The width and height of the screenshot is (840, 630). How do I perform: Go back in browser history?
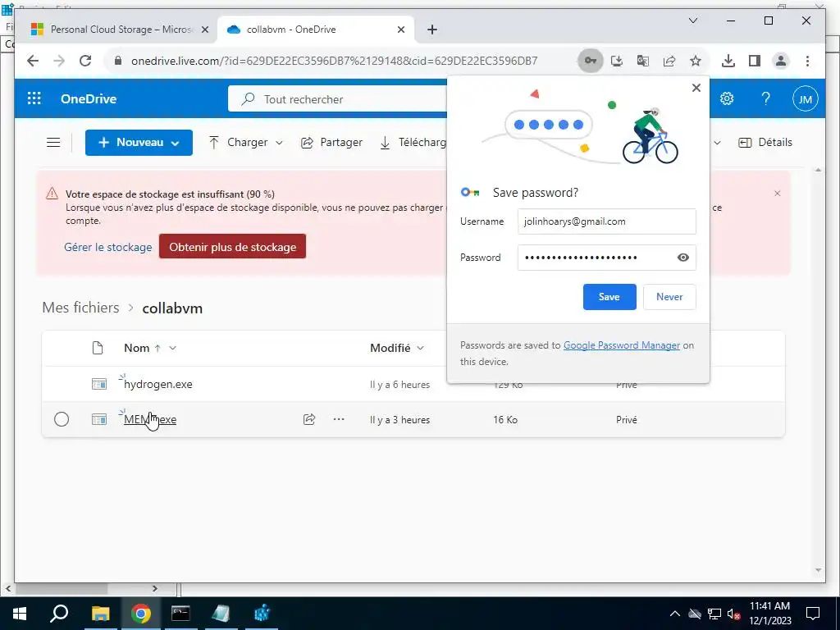tap(33, 61)
